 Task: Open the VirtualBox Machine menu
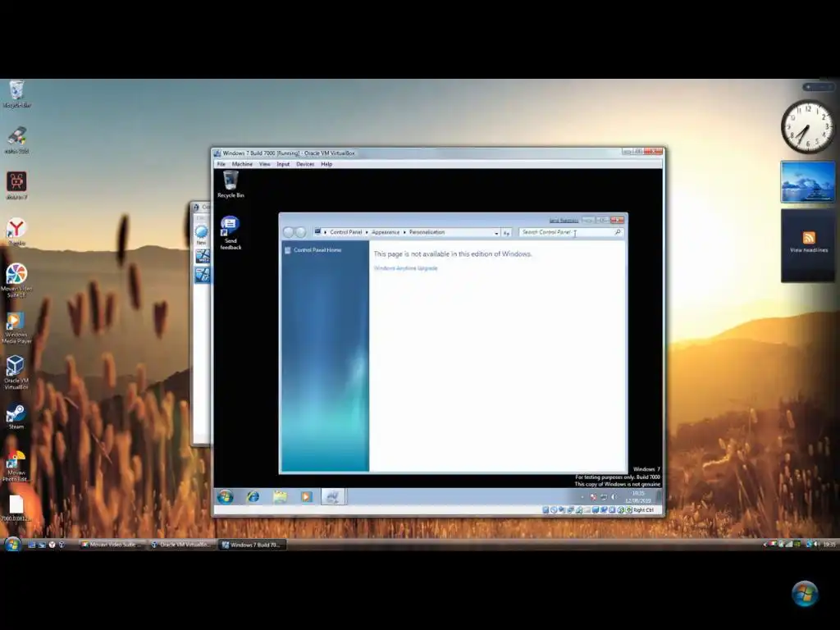[242, 164]
